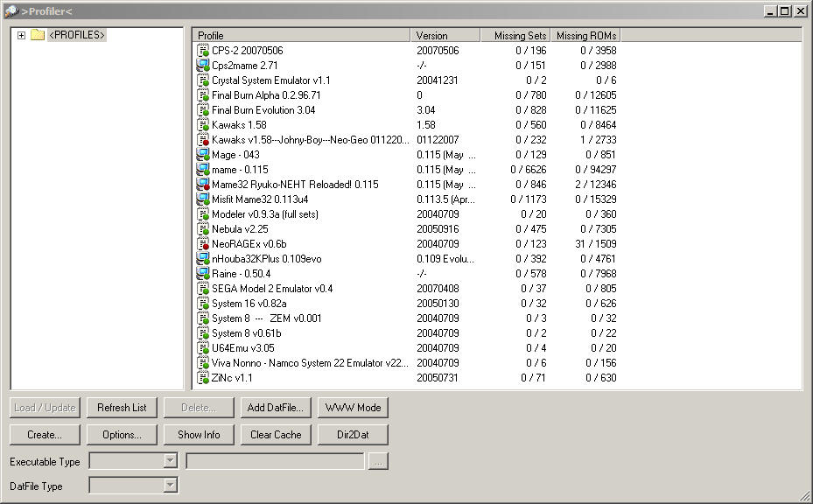Image resolution: width=813 pixels, height=504 pixels.
Task: Sort list by Missing Sets column
Action: pos(515,35)
